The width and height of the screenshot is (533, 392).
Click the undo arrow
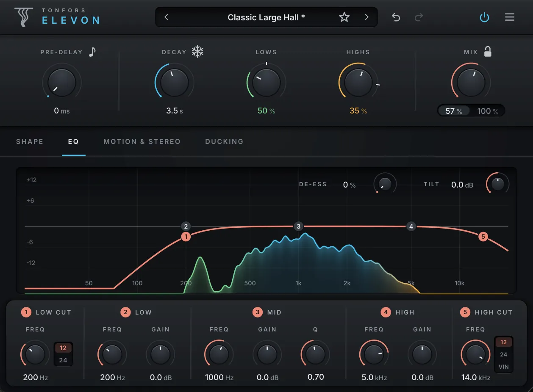coord(396,17)
